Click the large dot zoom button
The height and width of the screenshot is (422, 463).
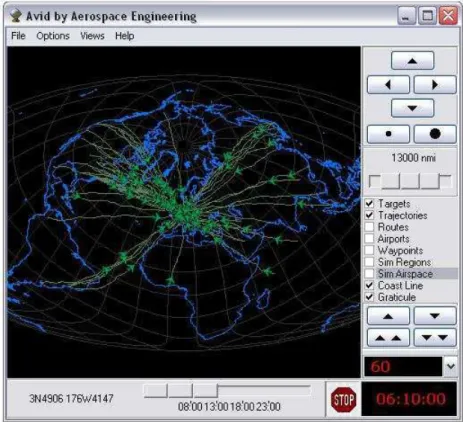pos(435,134)
